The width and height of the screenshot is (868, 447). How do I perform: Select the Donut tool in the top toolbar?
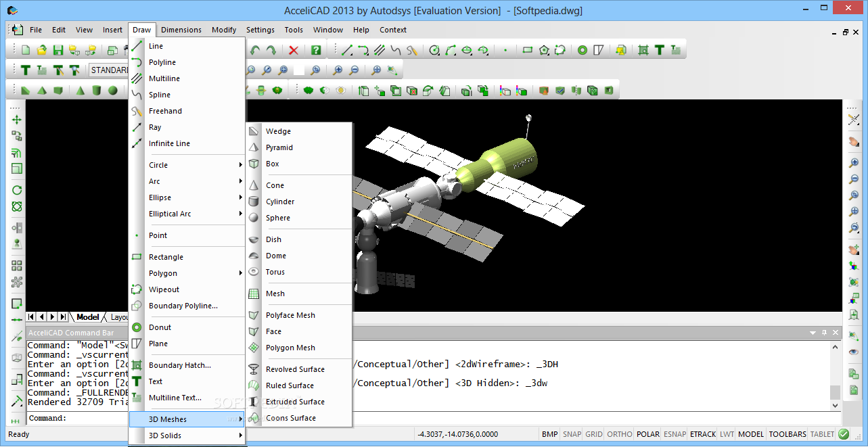[x=583, y=50]
